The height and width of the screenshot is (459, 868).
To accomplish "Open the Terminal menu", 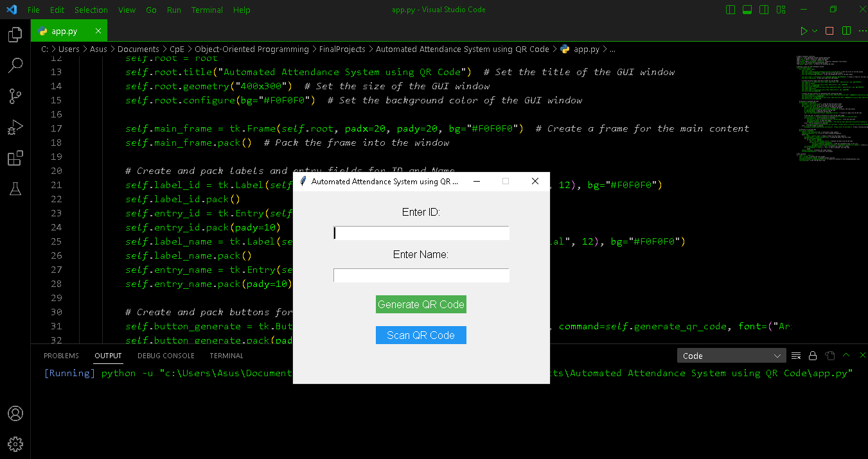I will tap(207, 10).
